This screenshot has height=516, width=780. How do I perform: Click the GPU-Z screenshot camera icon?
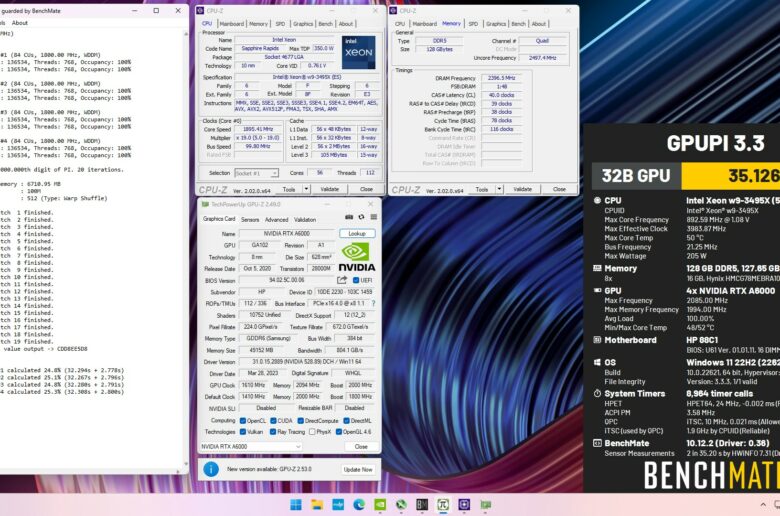[349, 217]
